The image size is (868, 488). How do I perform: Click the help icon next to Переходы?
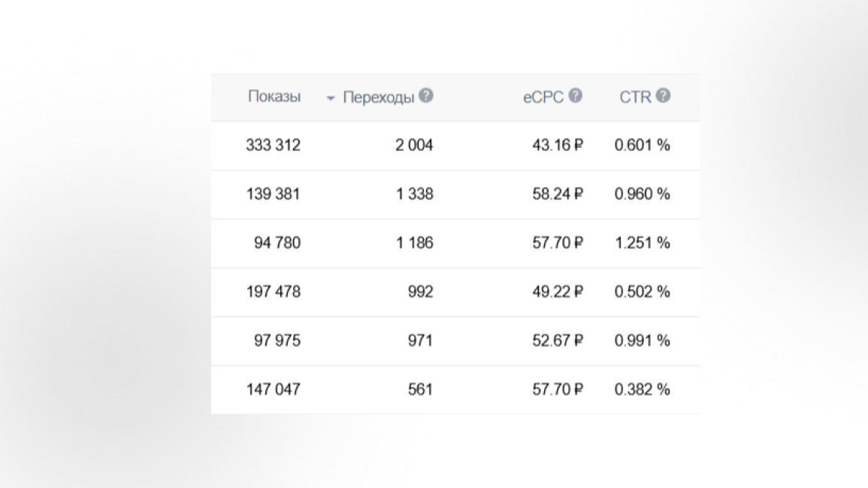(x=426, y=96)
